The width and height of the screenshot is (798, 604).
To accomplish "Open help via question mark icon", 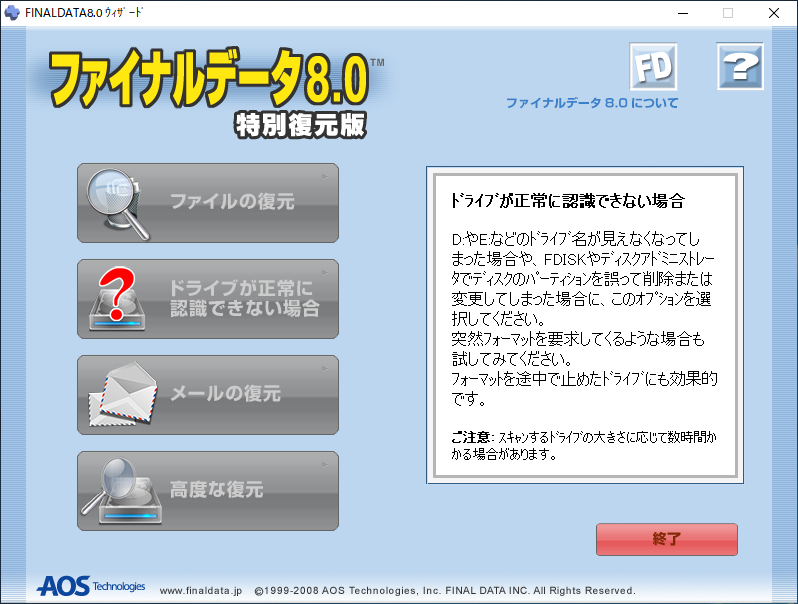I will (740, 66).
